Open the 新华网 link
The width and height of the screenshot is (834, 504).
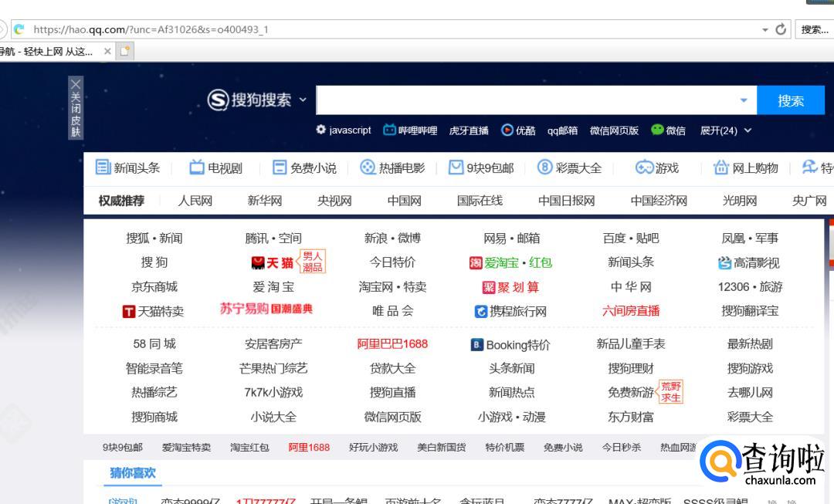coord(264,201)
